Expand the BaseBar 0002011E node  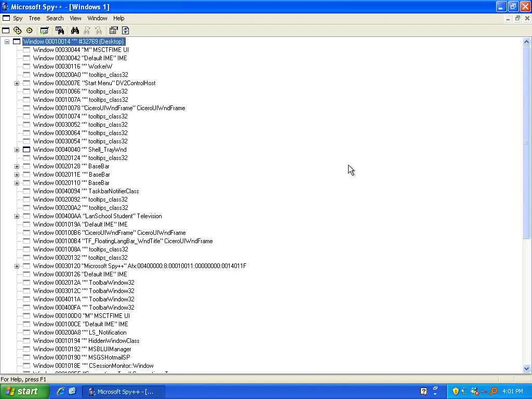pos(17,175)
